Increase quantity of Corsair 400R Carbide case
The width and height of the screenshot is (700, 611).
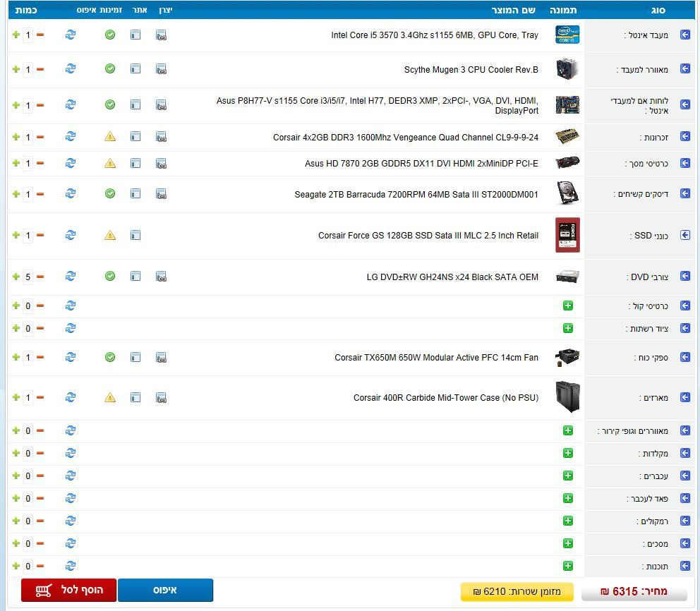tap(16, 398)
